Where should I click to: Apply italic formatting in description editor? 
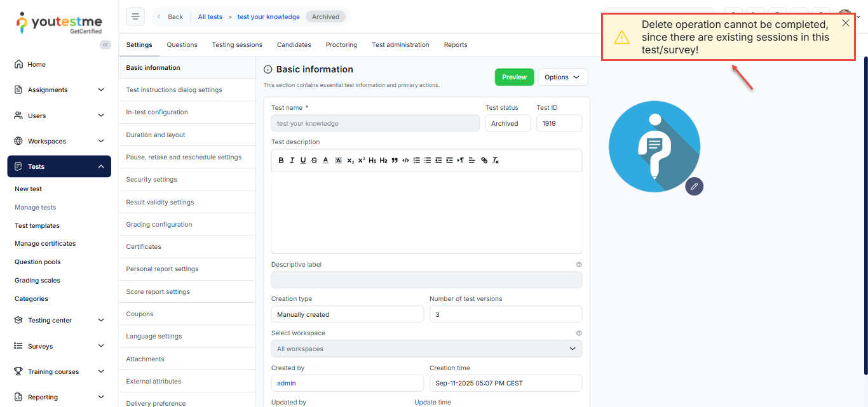[292, 161]
